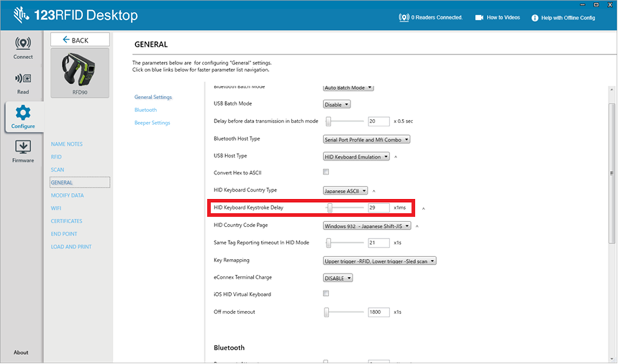Switch to MODIFY DATA section
The image size is (618, 364).
coord(67,195)
